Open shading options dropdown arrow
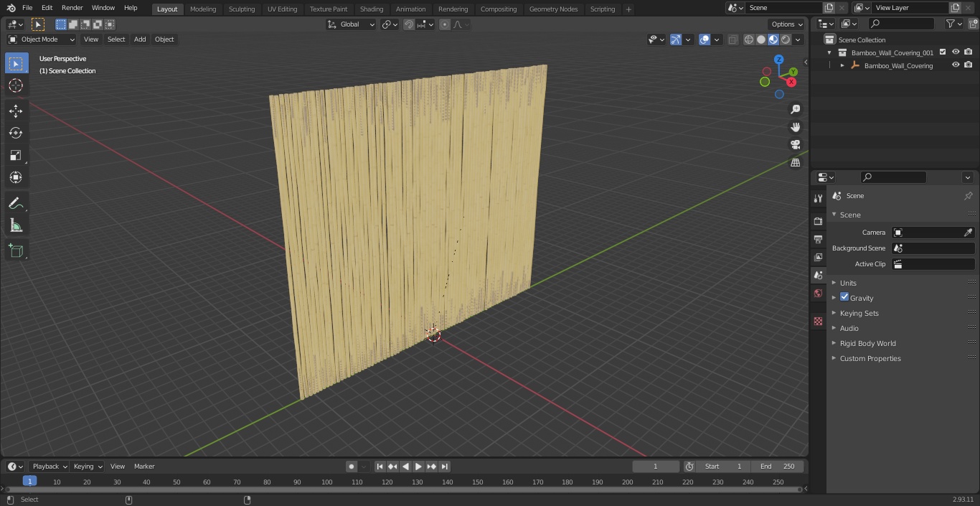The image size is (980, 506). [798, 39]
